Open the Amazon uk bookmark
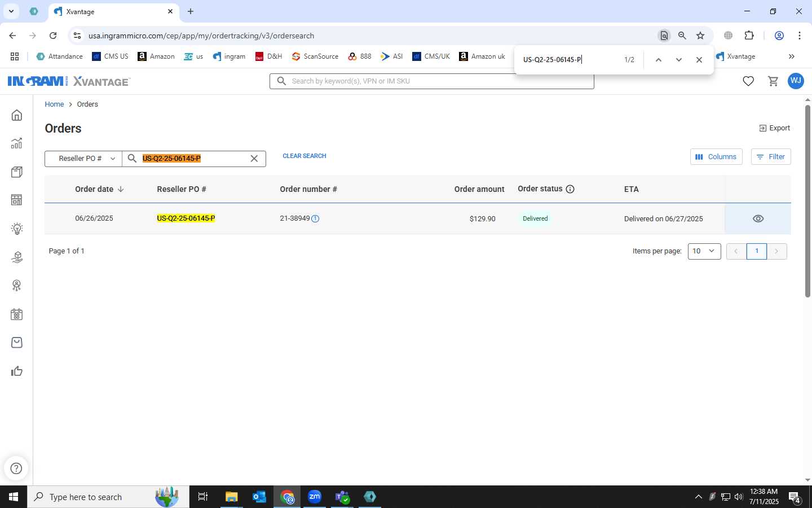This screenshot has width=812, height=508. (482, 56)
